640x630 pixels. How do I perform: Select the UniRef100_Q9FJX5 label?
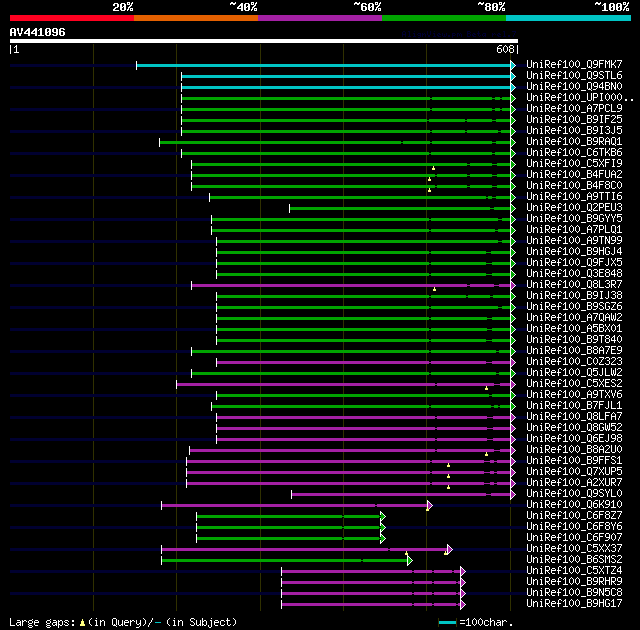click(574, 263)
